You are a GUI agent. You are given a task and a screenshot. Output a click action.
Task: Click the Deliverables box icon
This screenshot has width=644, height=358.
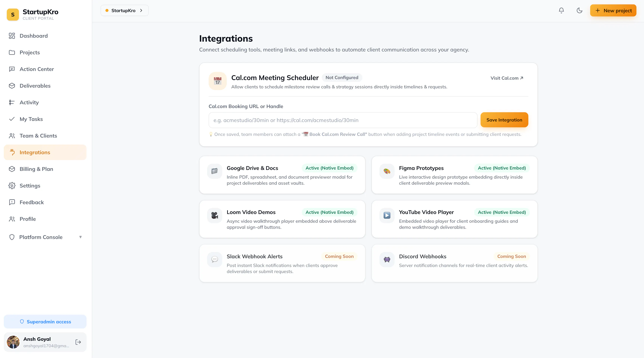pos(12,86)
